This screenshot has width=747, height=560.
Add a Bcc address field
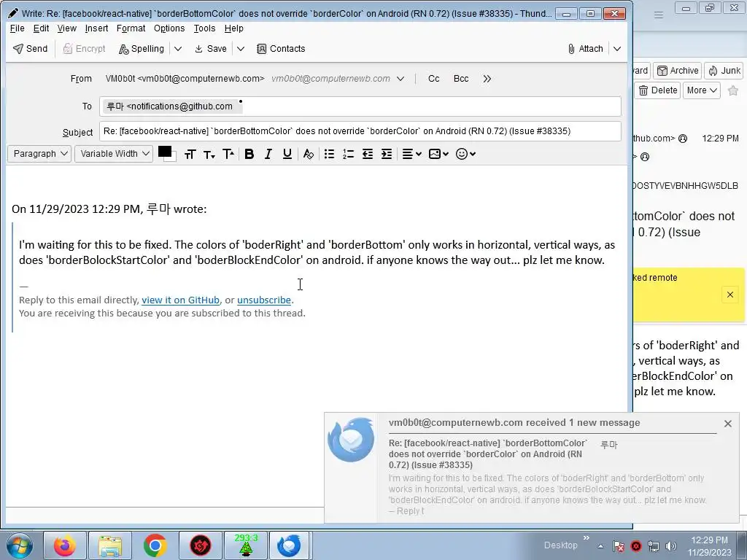click(x=461, y=79)
